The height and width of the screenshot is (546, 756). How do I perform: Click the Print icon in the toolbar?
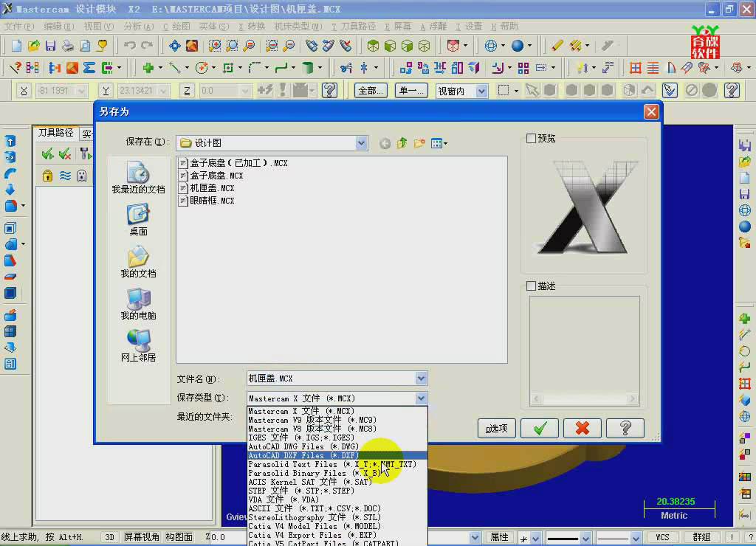tap(67, 46)
